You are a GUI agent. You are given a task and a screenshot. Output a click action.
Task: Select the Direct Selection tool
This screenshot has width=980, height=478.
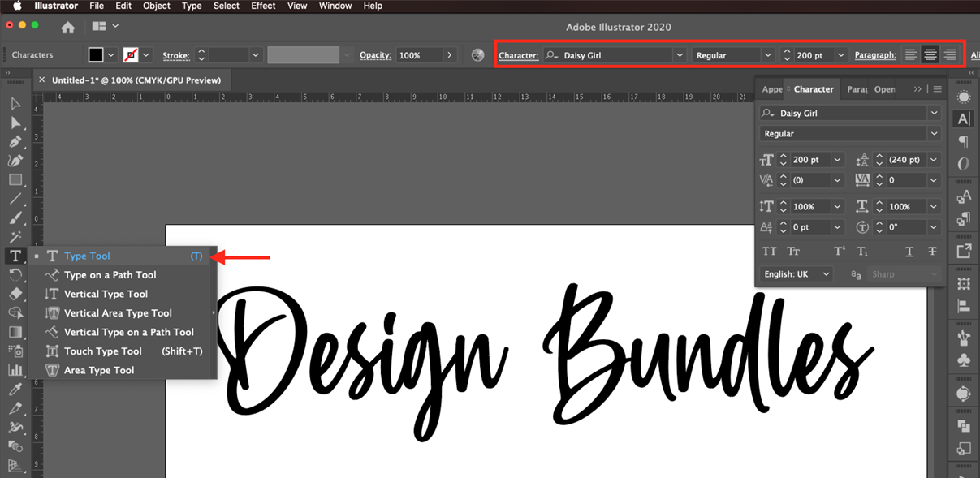[15, 123]
